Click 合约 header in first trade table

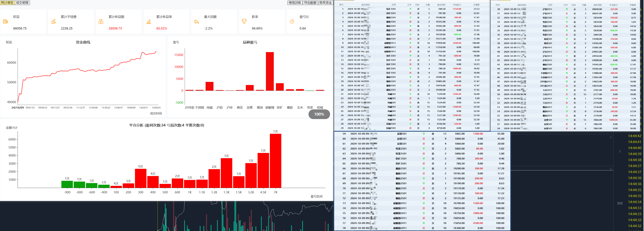click(394, 5)
